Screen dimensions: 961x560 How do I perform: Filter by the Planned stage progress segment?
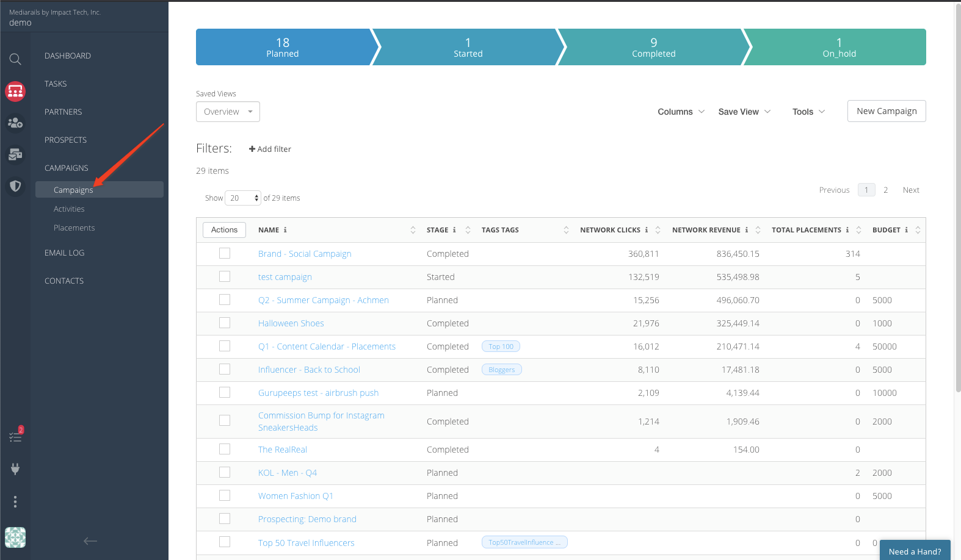283,47
